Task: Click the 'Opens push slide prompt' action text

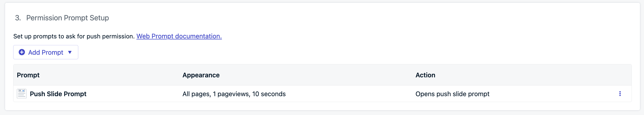Action: [x=452, y=94]
